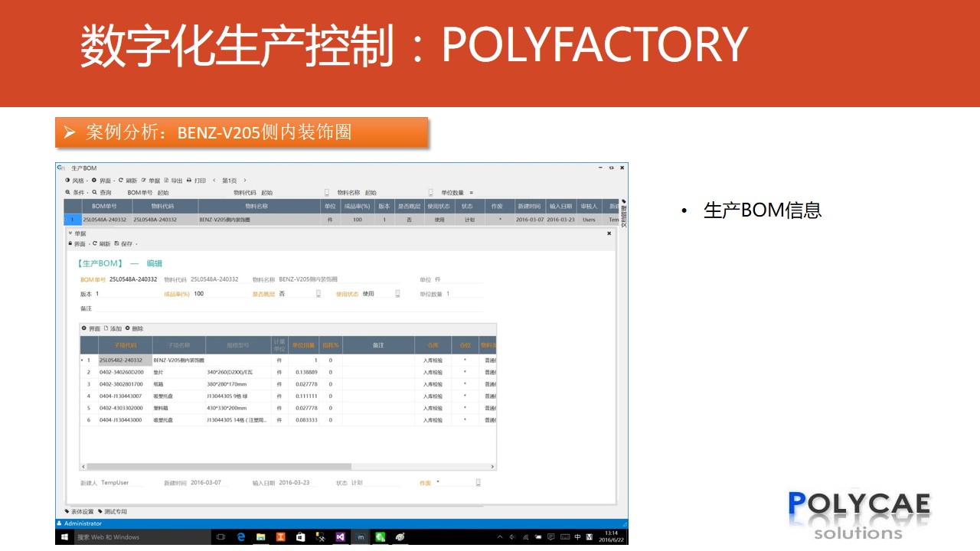This screenshot has height=551, width=980.
Task: Click the taskbar clock showing 13:14
Action: click(x=611, y=536)
